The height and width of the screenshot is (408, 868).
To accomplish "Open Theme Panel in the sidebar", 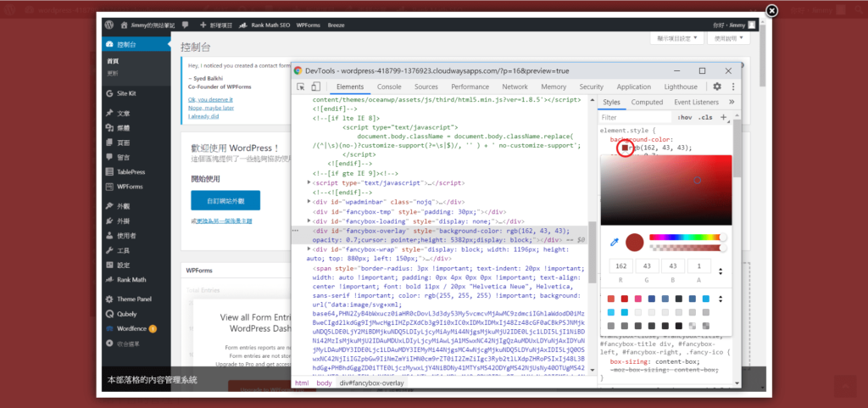I will coord(134,299).
